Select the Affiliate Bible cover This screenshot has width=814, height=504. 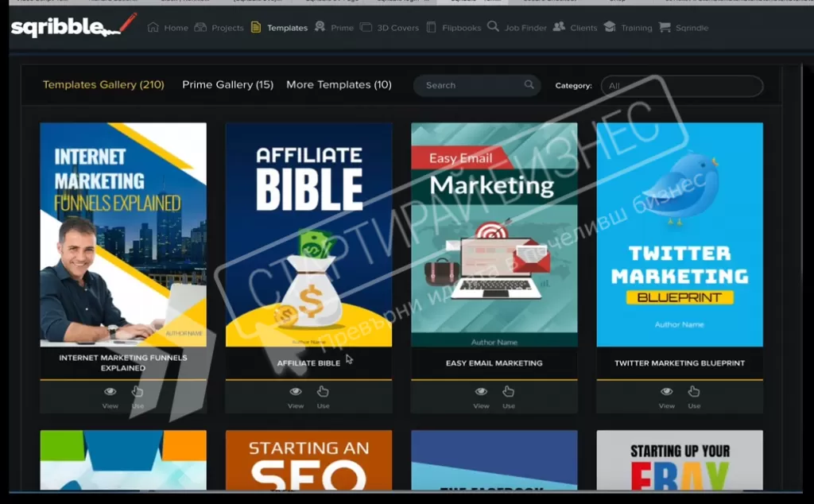[x=309, y=235]
